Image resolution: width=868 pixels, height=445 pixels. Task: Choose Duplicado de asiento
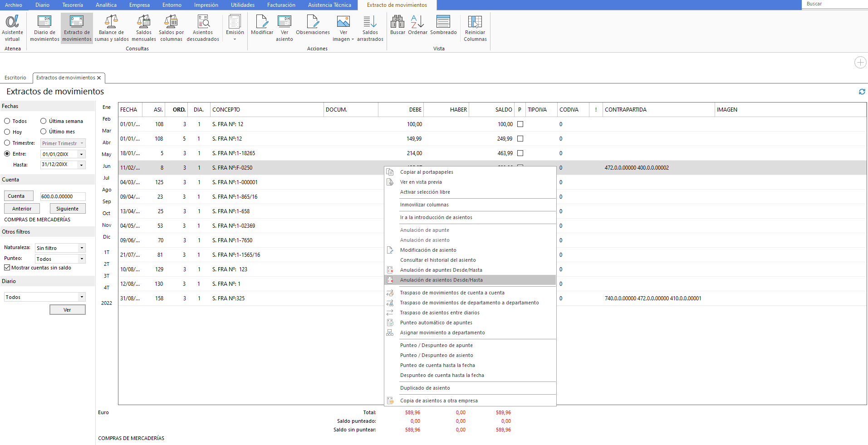(x=470, y=388)
